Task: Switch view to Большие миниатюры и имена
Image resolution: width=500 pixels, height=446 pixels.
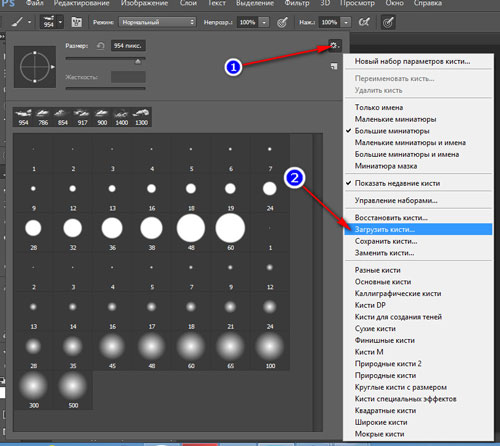Action: coord(418,154)
